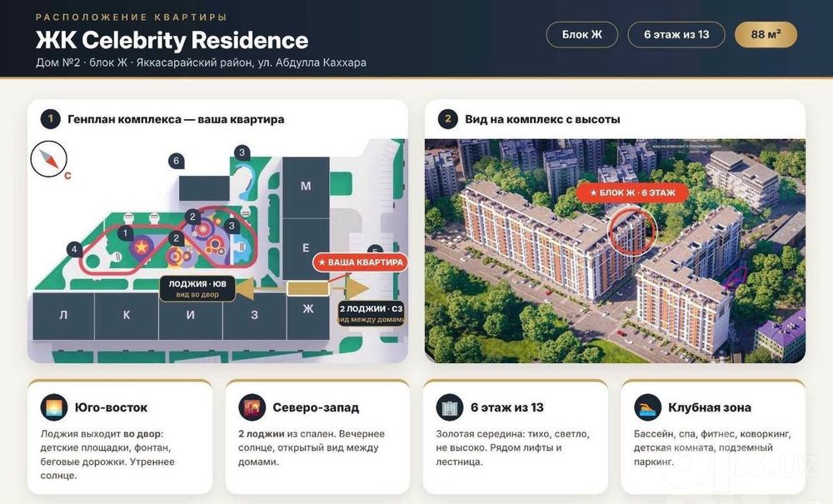Click the gold highlighted apartment rectangle on the plan
Screen dimensions: 833x504
click(308, 289)
